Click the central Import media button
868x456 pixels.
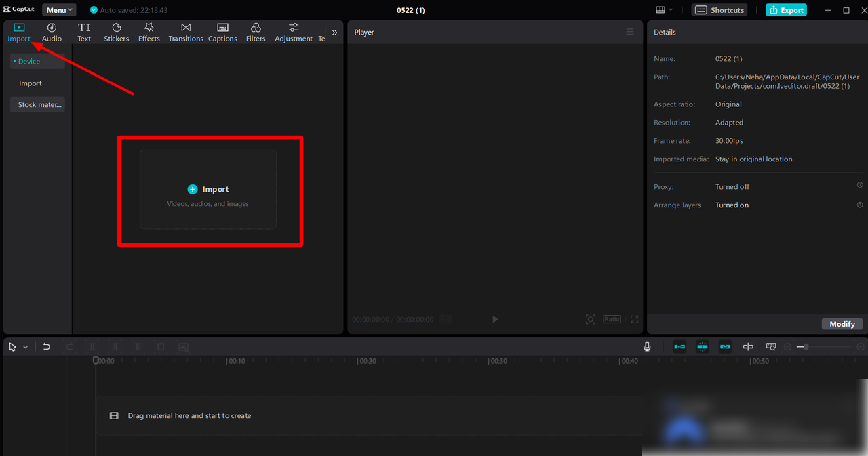(208, 190)
